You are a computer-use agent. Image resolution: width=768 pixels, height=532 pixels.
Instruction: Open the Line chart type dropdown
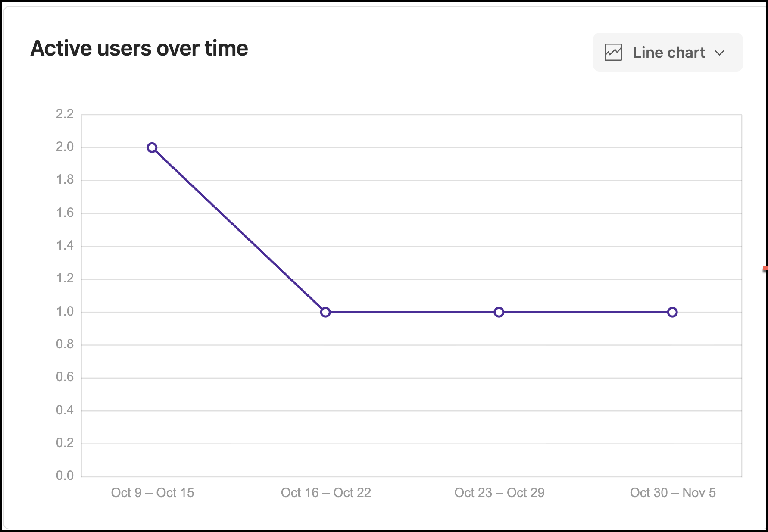(668, 53)
